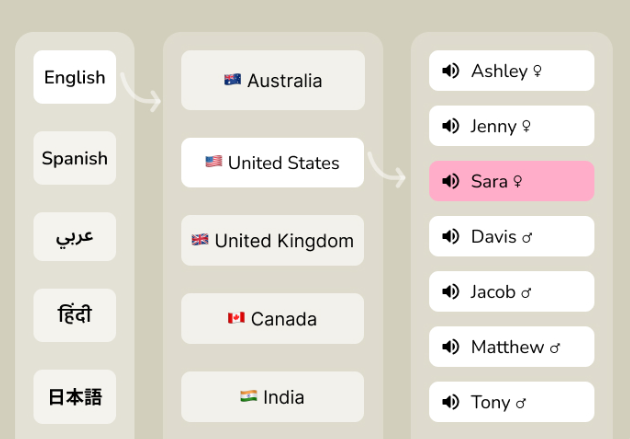Select United States region
Image resolution: width=630 pixels, height=439 pixels.
tap(272, 163)
